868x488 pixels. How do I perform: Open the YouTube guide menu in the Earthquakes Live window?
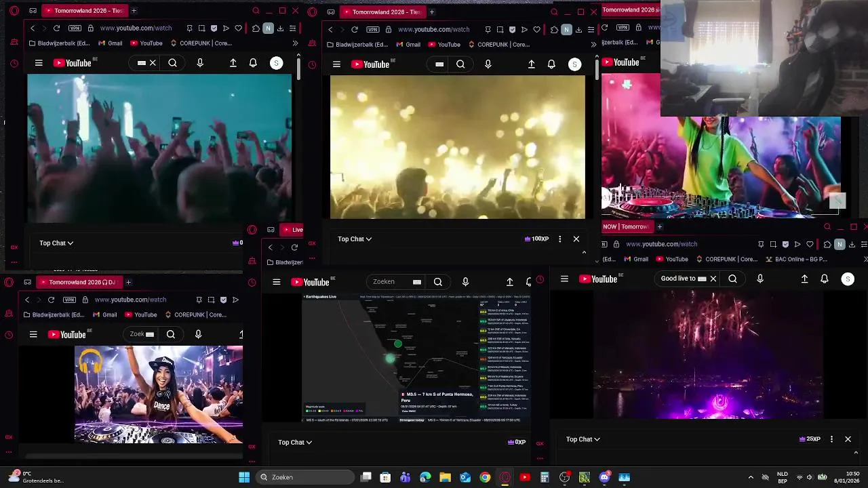pos(276,282)
